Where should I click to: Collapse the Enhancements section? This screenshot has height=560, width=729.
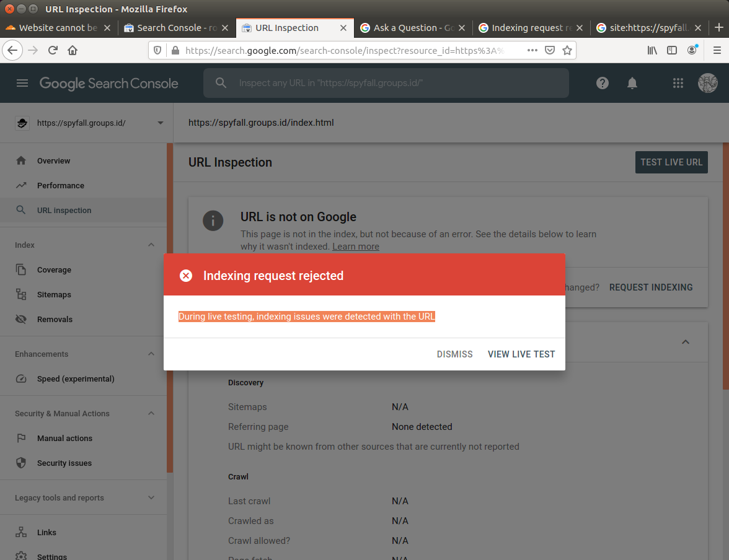click(x=151, y=354)
